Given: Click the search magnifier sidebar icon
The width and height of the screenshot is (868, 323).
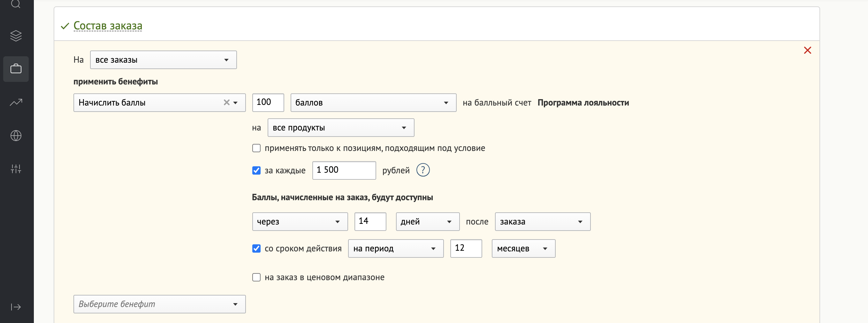Looking at the screenshot, I should [x=16, y=4].
